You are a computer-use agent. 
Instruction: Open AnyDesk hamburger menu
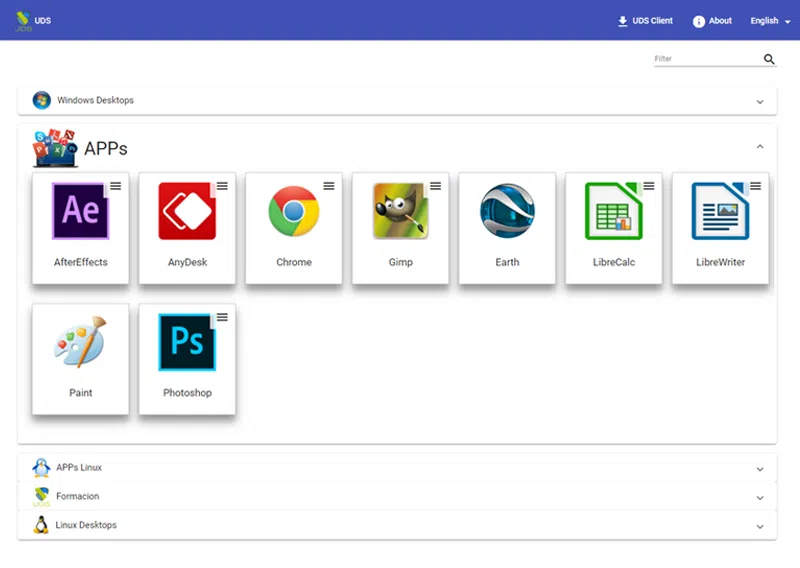tap(222, 186)
